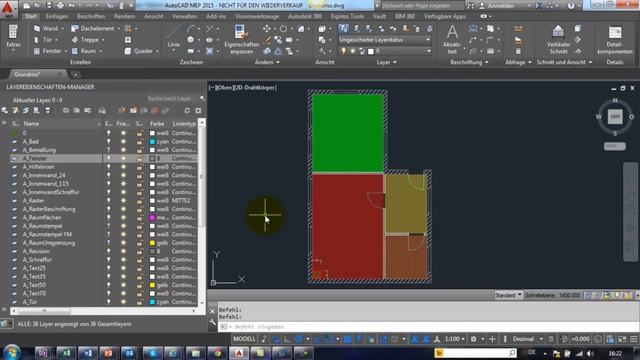Toggle on/off bulb for layer A_Bad
Viewport: 640px width, 360px height.
pos(109,142)
